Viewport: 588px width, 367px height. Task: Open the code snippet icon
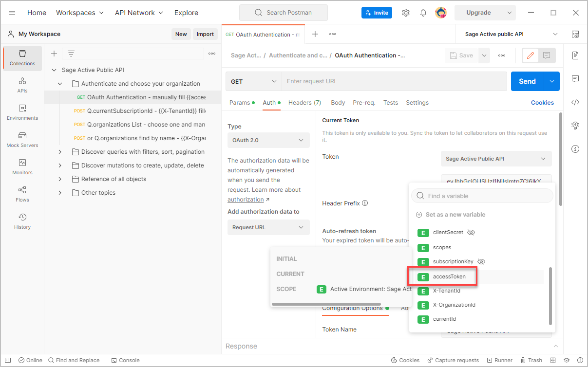point(575,102)
